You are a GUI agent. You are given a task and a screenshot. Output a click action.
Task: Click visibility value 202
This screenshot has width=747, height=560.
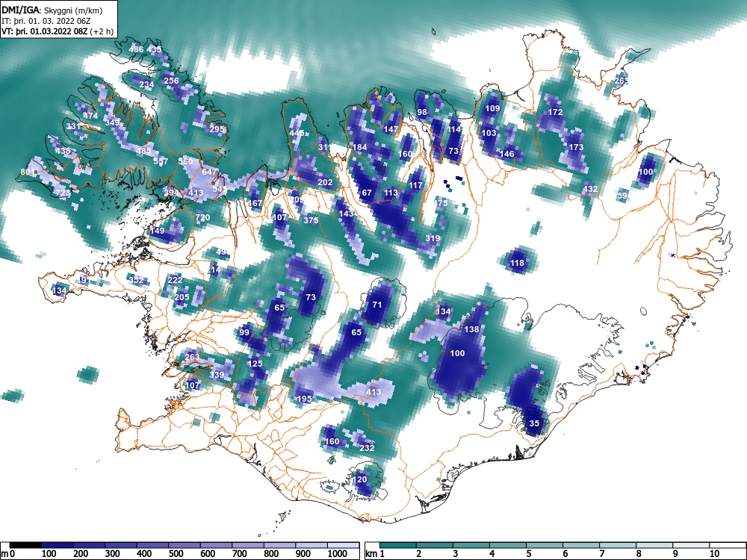325,182
